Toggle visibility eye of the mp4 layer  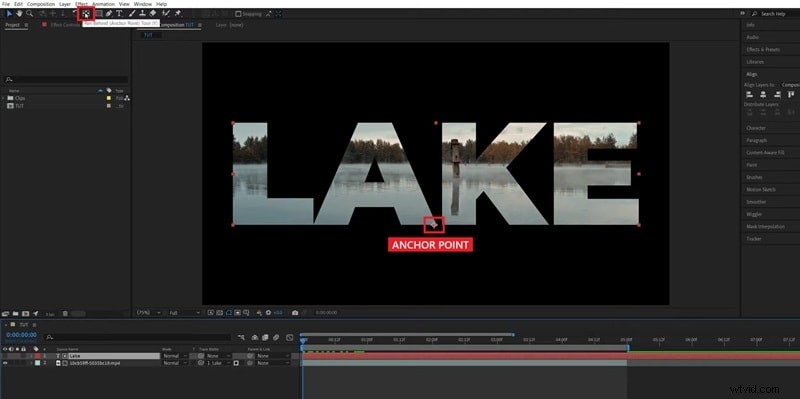coord(6,363)
